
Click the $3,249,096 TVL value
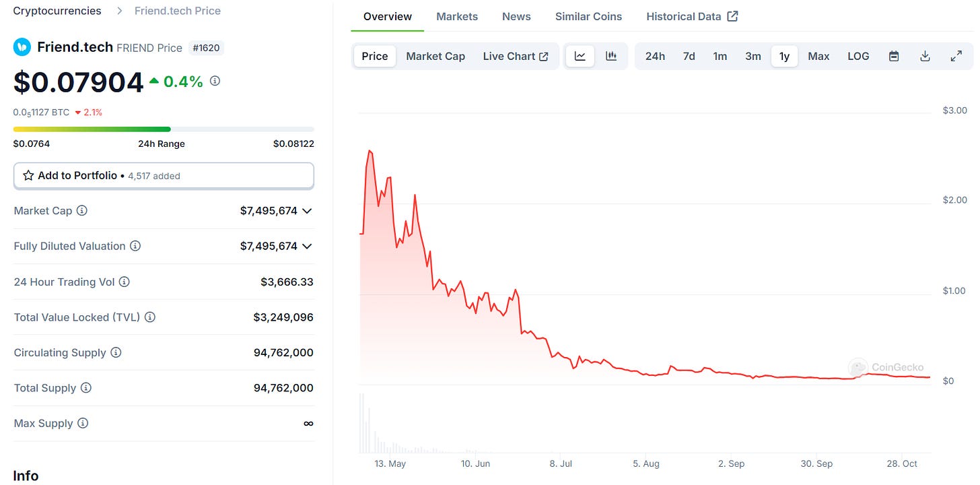[283, 317]
